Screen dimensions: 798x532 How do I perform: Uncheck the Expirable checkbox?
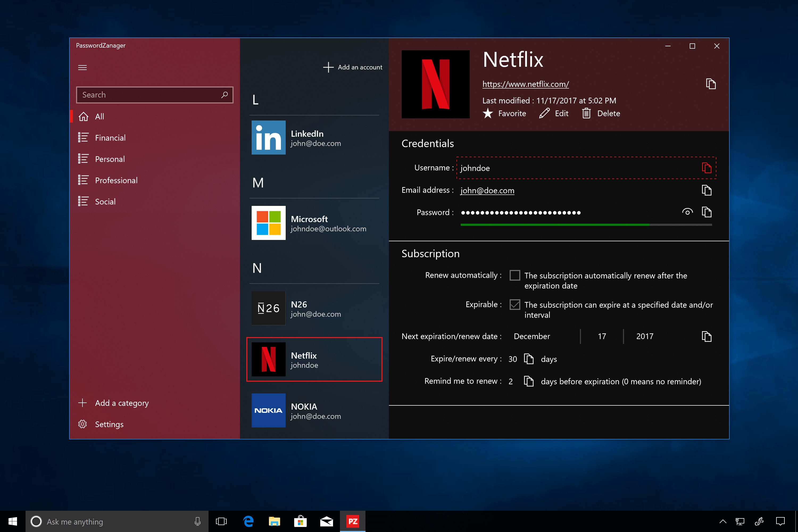click(515, 304)
